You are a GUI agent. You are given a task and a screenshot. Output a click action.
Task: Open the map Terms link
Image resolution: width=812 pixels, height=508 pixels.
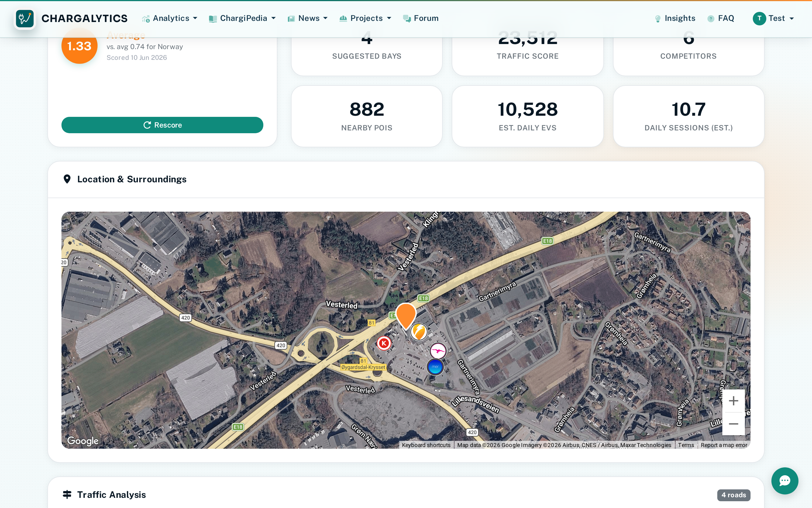[x=686, y=445]
